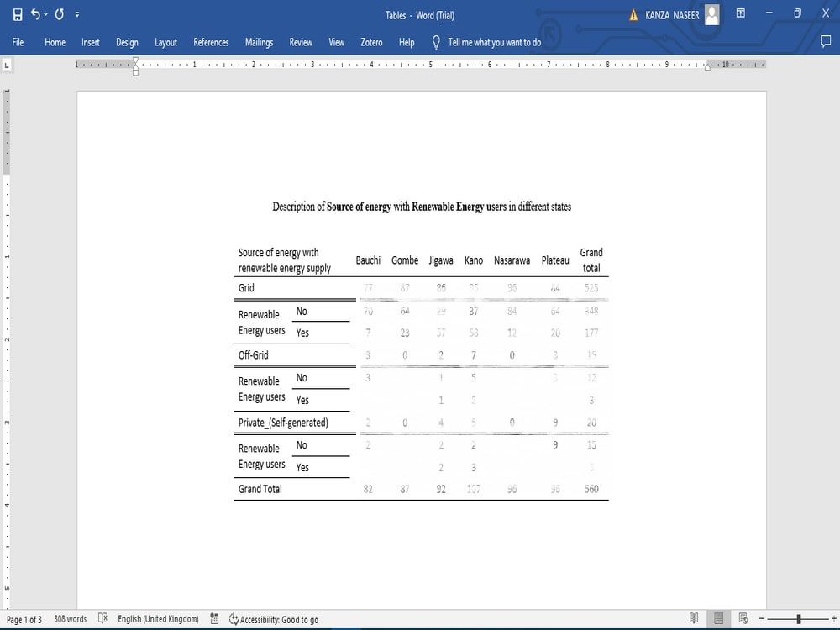Click the account warning triangle icon
Image resolution: width=840 pixels, height=630 pixels.
point(633,15)
